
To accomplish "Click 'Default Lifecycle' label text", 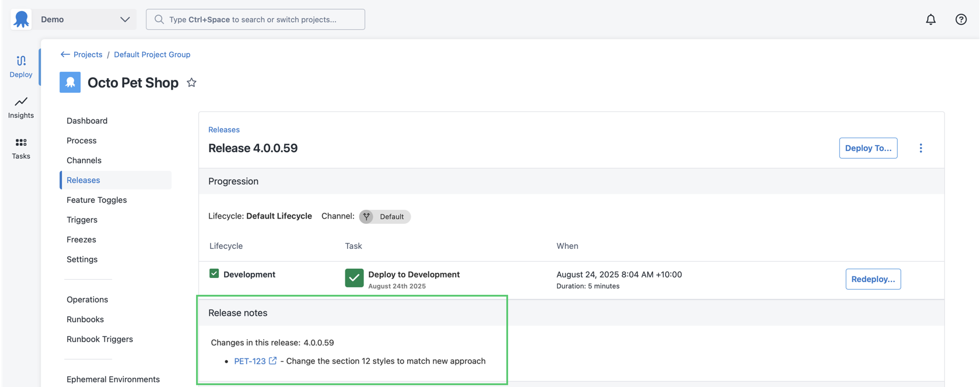I will [279, 216].
